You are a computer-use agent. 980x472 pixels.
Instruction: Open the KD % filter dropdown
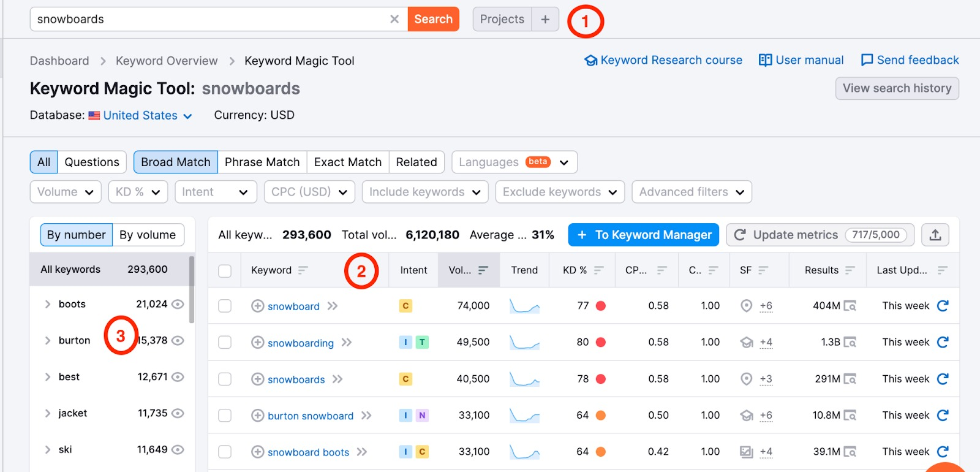pos(138,192)
